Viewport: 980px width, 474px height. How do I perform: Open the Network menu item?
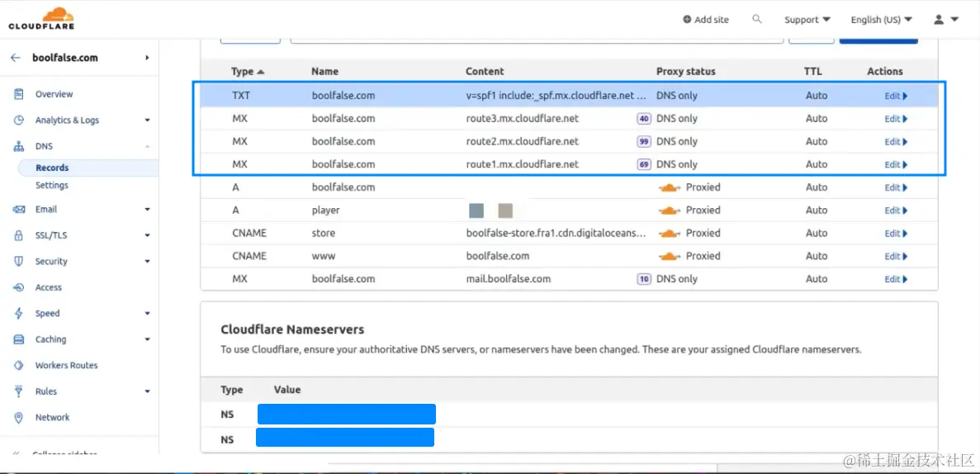tap(53, 418)
